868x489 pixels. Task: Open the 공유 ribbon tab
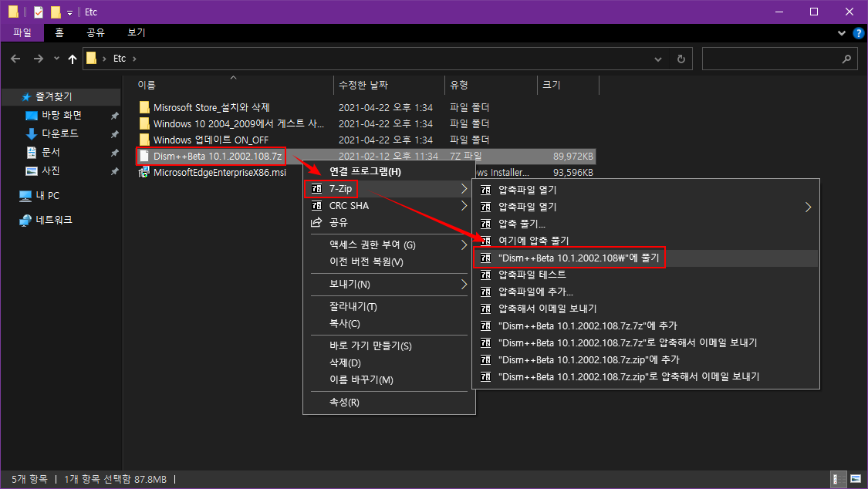coord(96,32)
